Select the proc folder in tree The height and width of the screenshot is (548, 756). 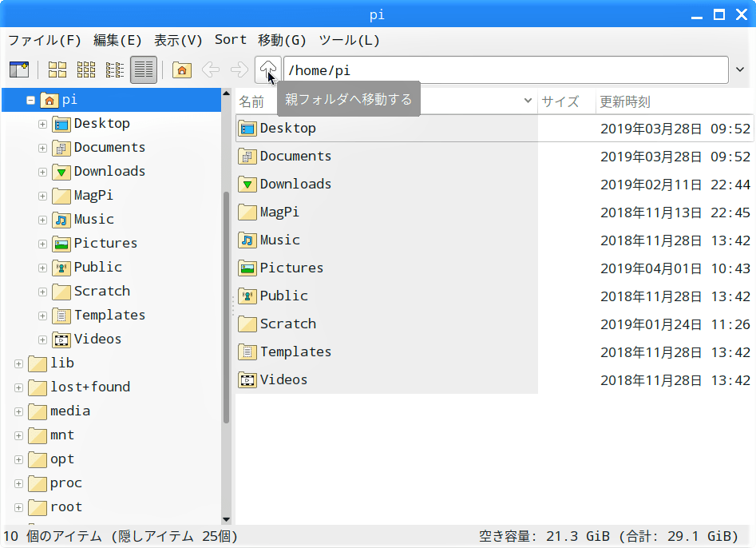tap(66, 483)
